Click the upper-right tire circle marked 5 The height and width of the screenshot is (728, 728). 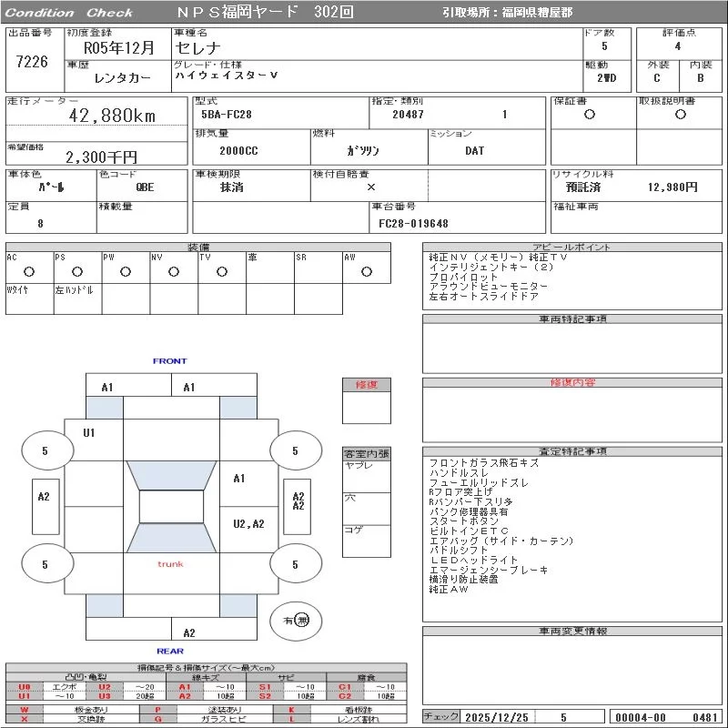(295, 450)
